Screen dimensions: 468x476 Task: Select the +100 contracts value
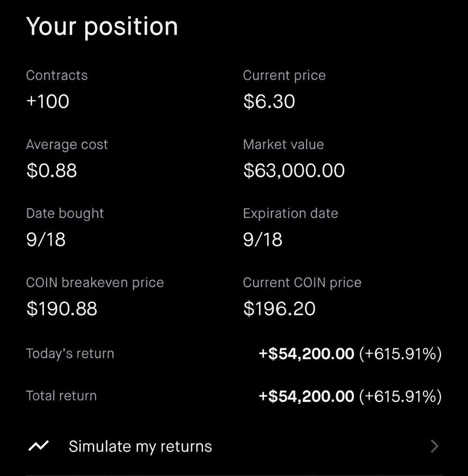(x=48, y=101)
